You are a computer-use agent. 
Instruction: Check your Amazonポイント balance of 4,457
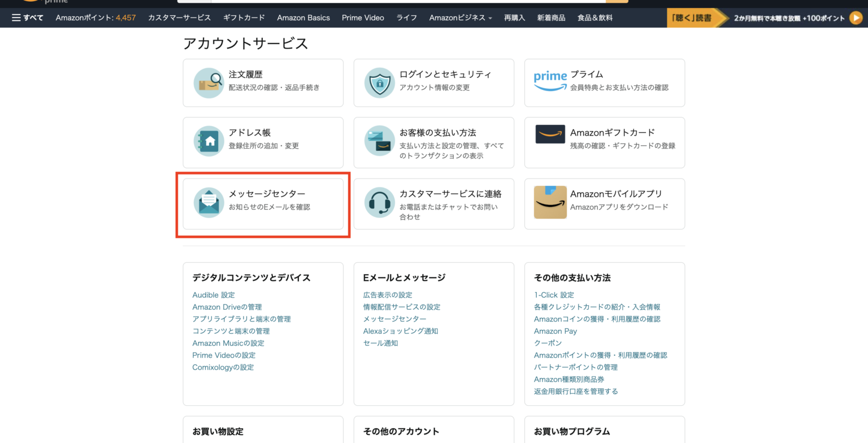click(96, 18)
